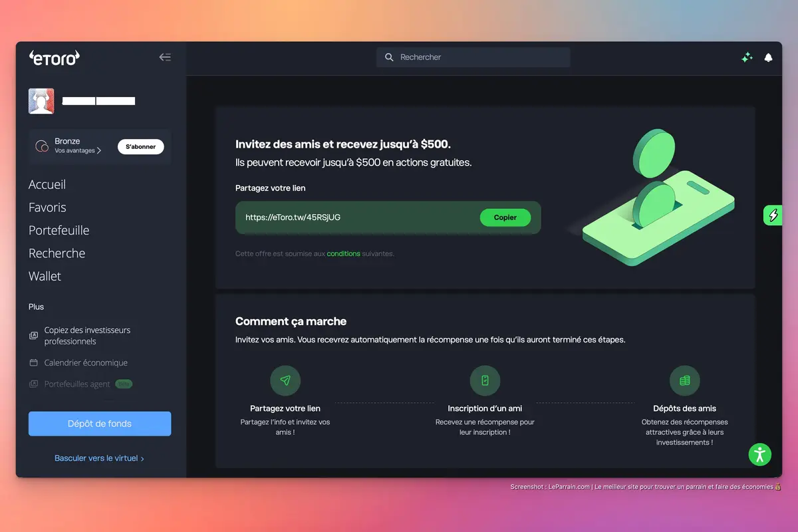
Task: Open the accessibility widget button
Action: point(759,455)
